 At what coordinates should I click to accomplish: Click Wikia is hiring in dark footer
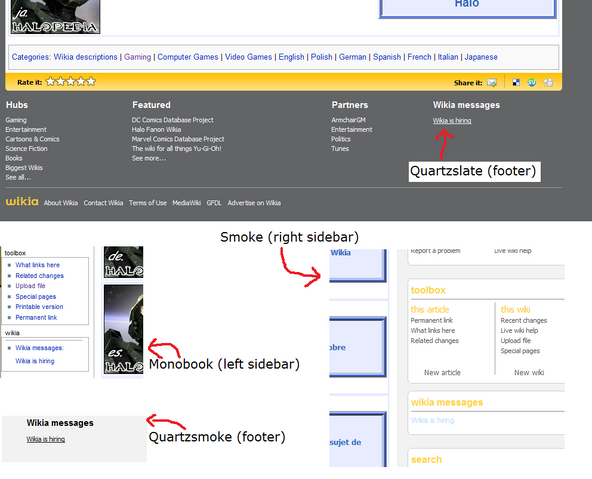coord(452,121)
